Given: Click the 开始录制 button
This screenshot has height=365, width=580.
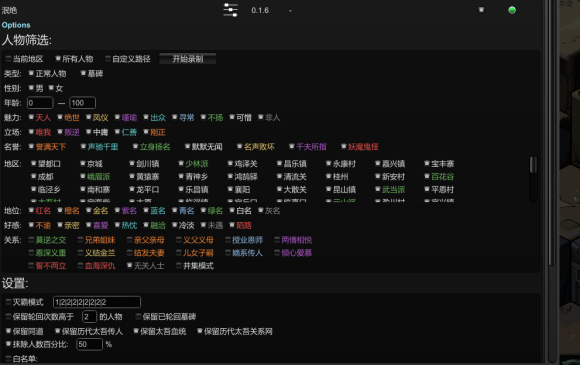Looking at the screenshot, I should [x=188, y=59].
